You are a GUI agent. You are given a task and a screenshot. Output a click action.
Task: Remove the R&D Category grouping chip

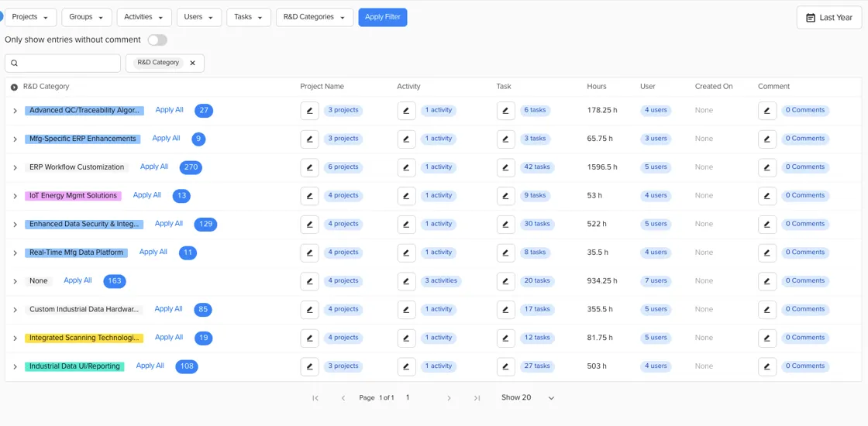[x=193, y=63]
